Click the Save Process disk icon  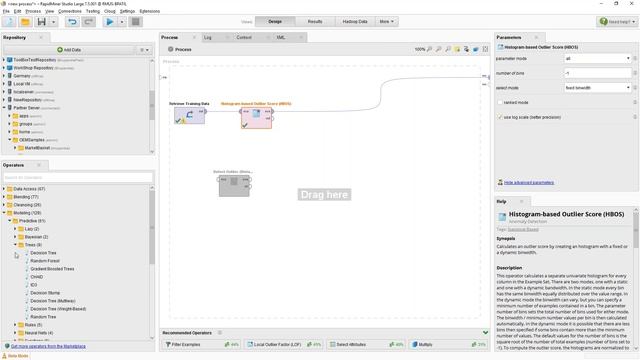click(42, 22)
